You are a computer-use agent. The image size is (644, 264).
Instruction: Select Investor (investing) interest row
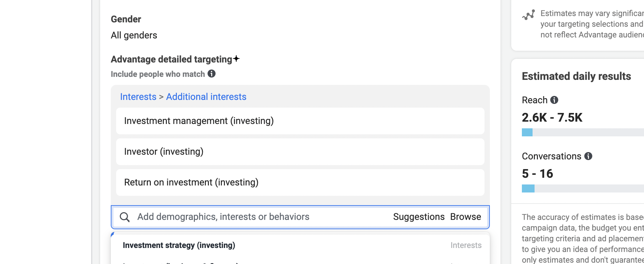[x=300, y=152]
